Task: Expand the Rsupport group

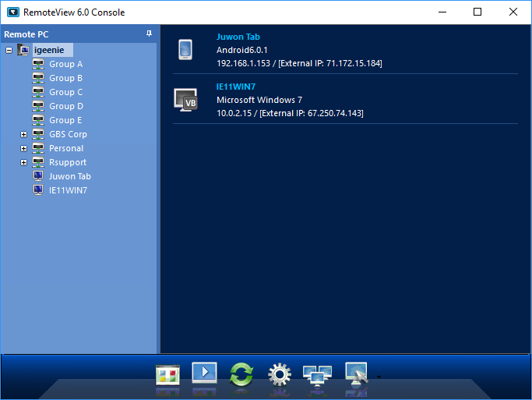Action: tap(23, 162)
